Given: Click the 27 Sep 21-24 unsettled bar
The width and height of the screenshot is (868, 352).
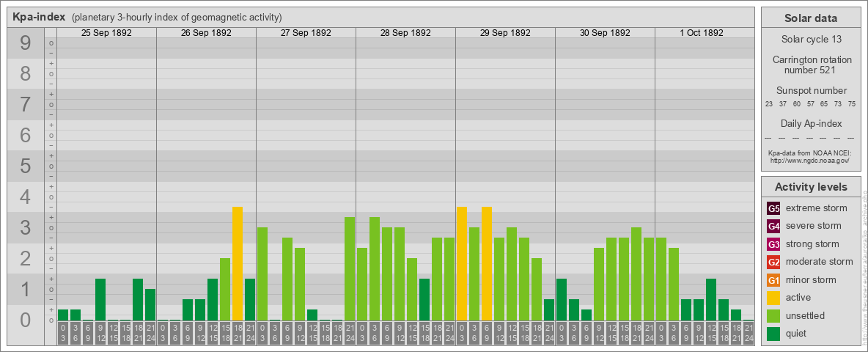Looking at the screenshot, I should [350, 268].
